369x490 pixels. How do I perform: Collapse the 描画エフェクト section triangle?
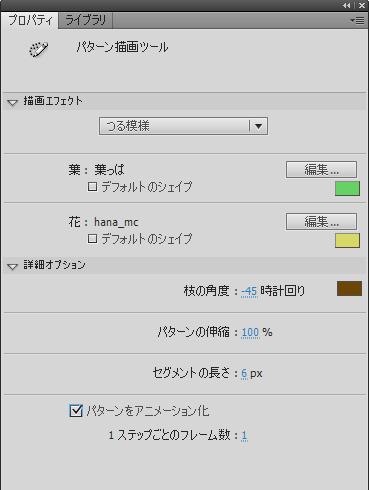[x=12, y=103]
